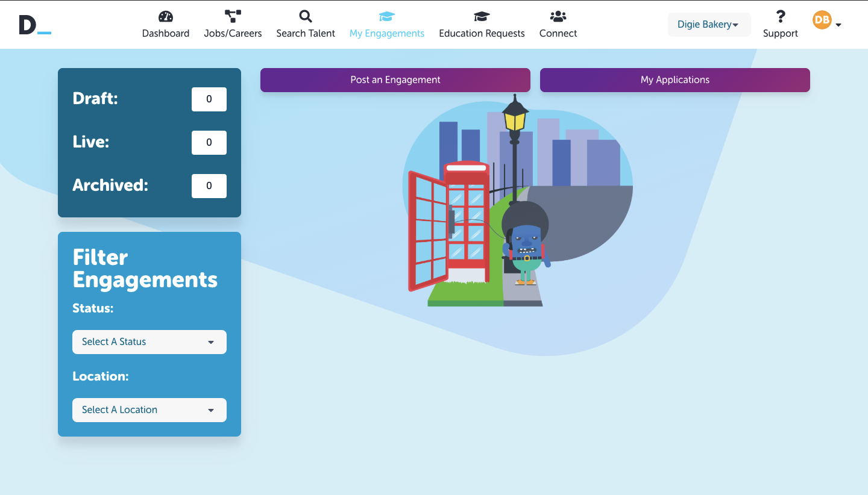This screenshot has height=495, width=868.
Task: Click the Dashboard gauge icon
Action: pyautogui.click(x=166, y=16)
